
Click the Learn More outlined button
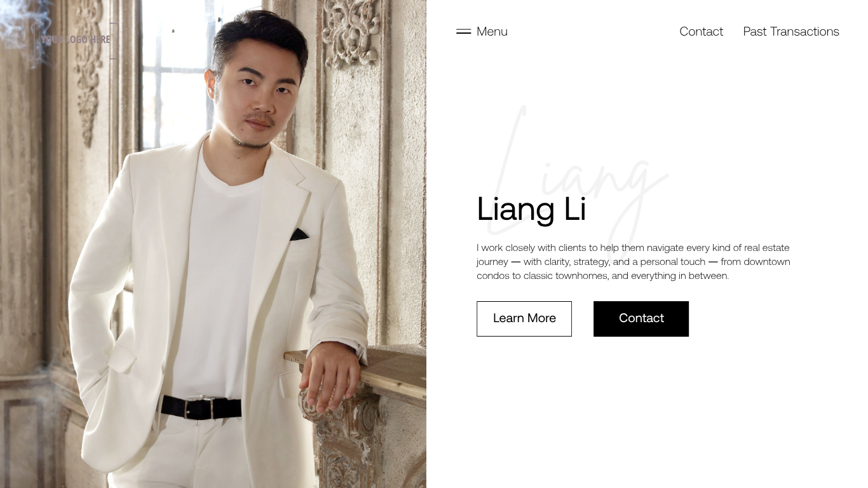point(524,319)
